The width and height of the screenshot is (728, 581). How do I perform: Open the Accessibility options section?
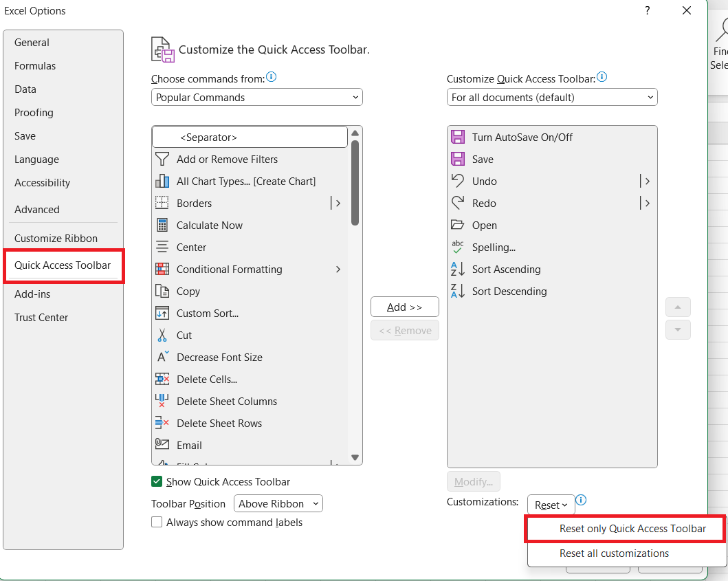click(x=63, y=182)
